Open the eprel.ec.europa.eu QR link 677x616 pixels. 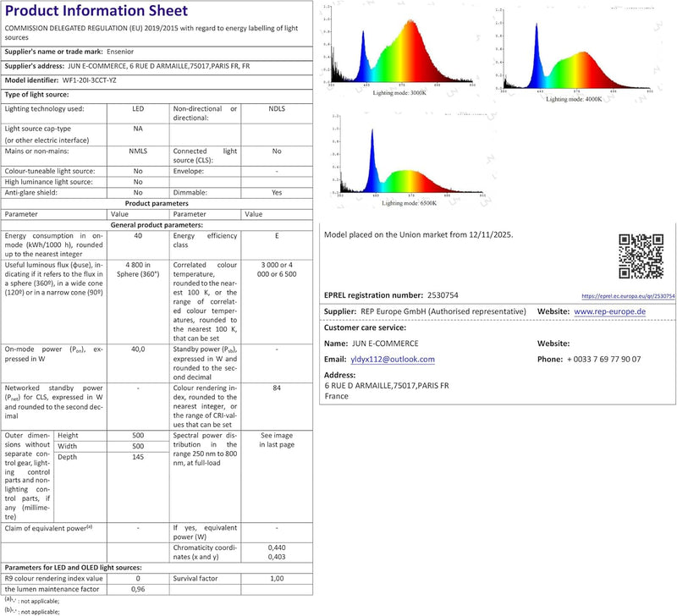coord(628,296)
